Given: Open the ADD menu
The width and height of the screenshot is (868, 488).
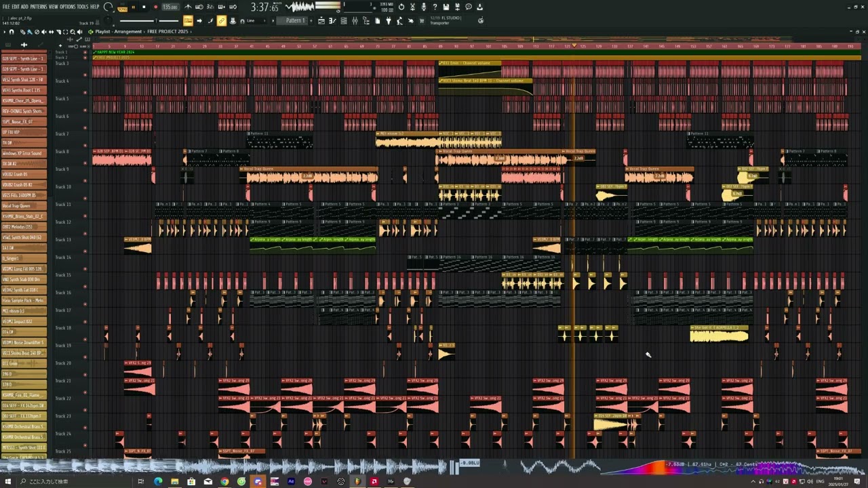Looking at the screenshot, I should [x=25, y=7].
